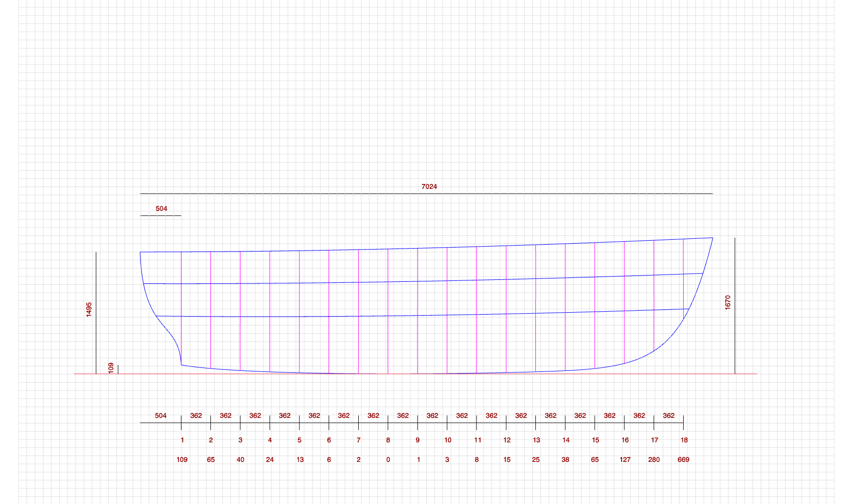This screenshot has width=853, height=504.
Task: Select the 362 spacing label between stations 1 and 2
Action: (196, 415)
